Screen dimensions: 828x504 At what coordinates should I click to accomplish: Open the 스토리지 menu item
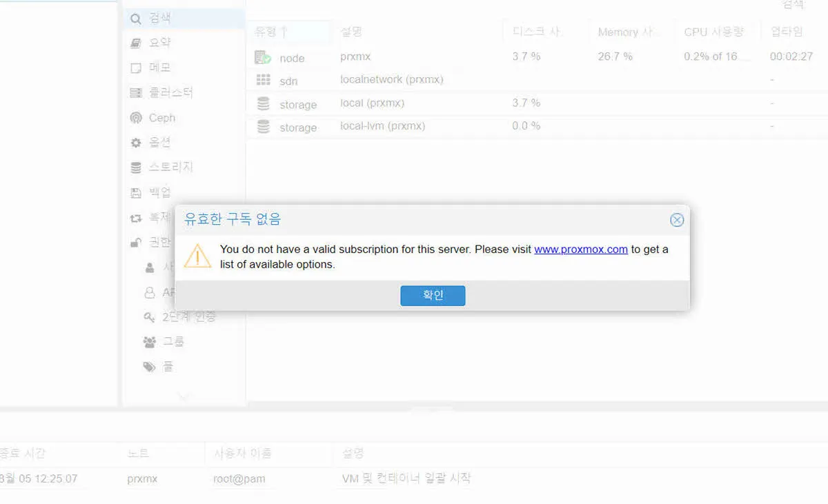coord(184,168)
